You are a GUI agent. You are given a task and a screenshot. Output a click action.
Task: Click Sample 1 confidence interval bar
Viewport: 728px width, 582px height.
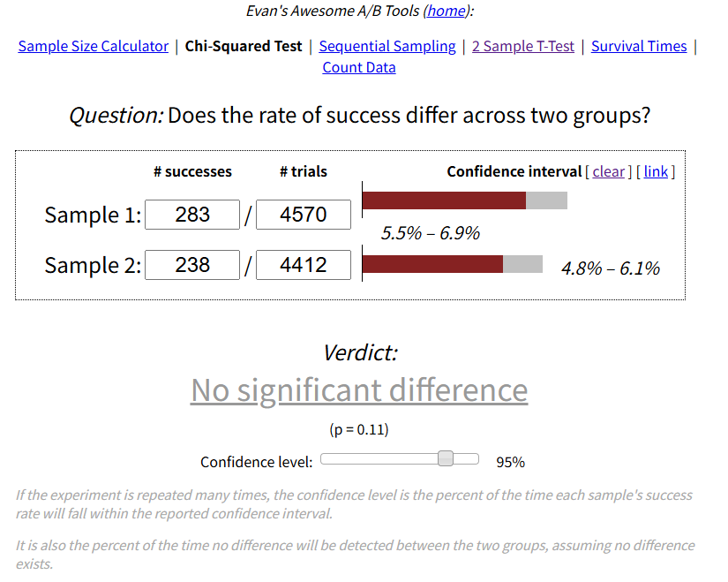(464, 200)
